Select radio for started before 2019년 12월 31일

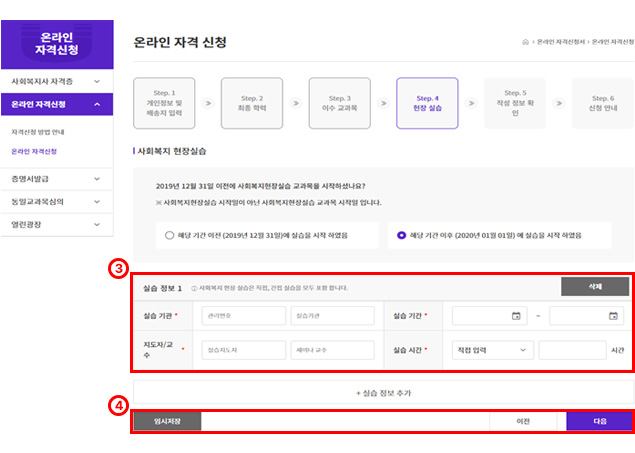(x=169, y=235)
